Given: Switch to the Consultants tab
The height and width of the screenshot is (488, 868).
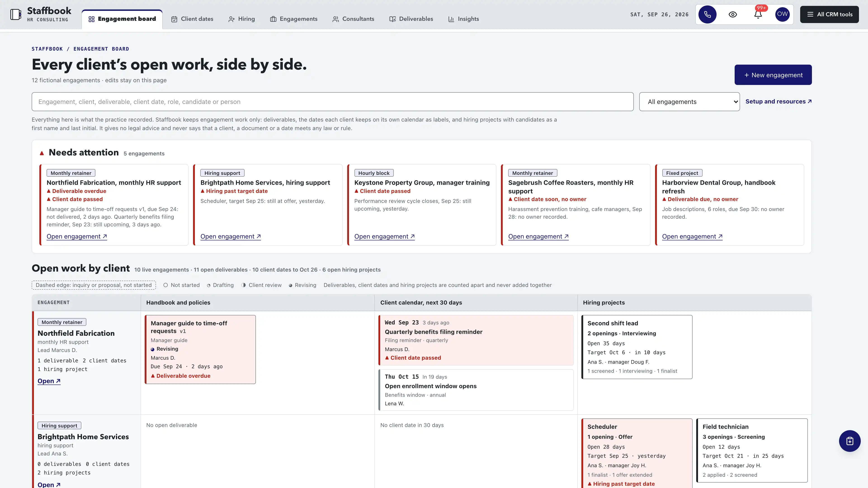Looking at the screenshot, I should [353, 19].
